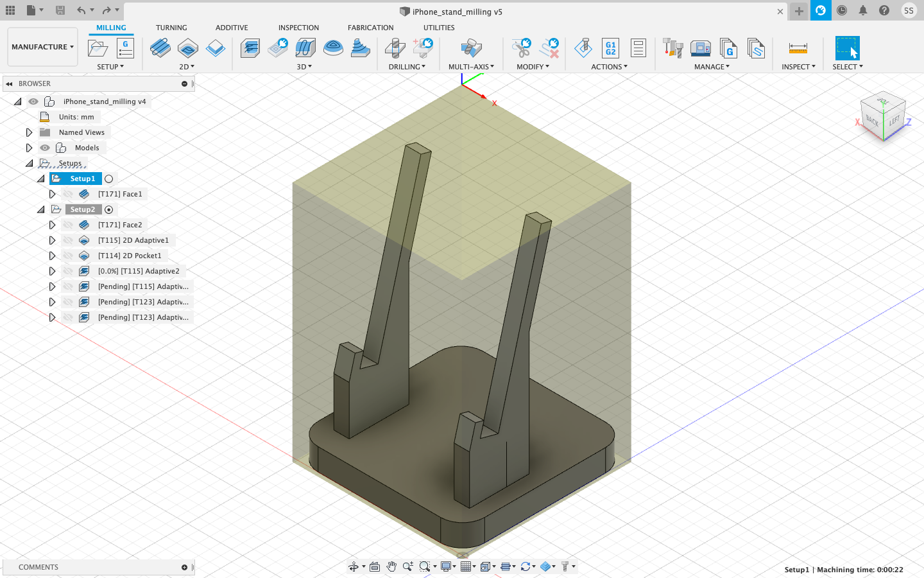Show the [T114] 2D Pocket1 toolpath
Viewport: 924px width, 578px height.
pyautogui.click(x=68, y=256)
